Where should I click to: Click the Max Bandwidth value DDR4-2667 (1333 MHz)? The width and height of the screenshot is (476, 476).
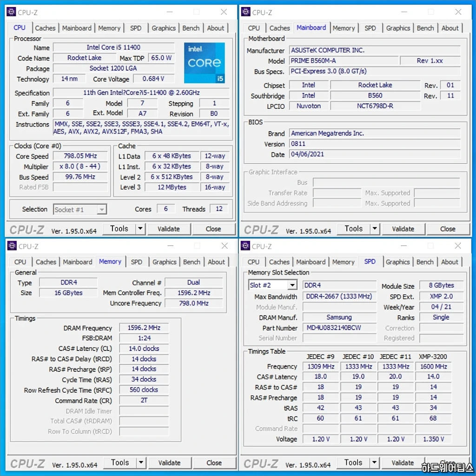(339, 297)
